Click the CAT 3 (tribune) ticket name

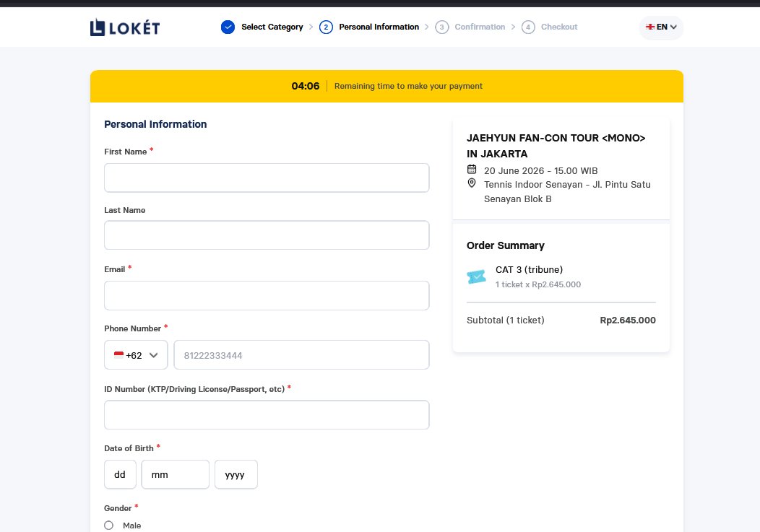529,269
